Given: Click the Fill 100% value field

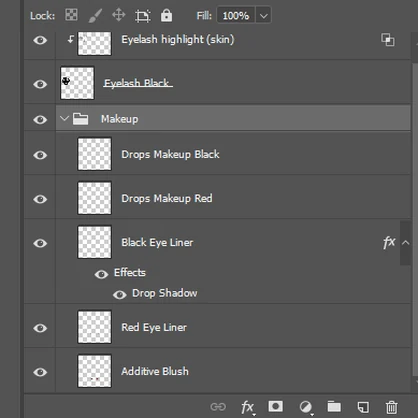Looking at the screenshot, I should click(x=236, y=16).
